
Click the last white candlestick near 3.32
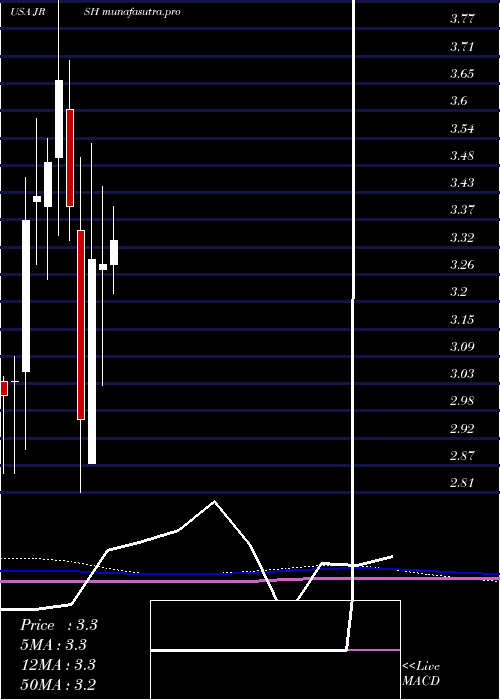[x=114, y=253]
